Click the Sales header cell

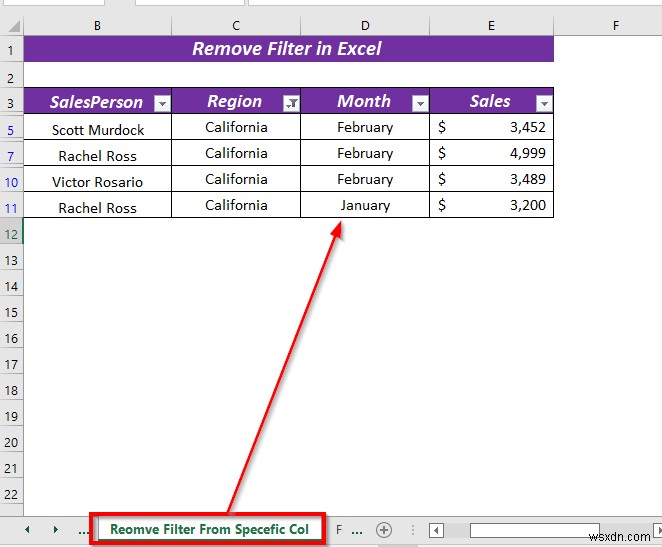tap(491, 101)
